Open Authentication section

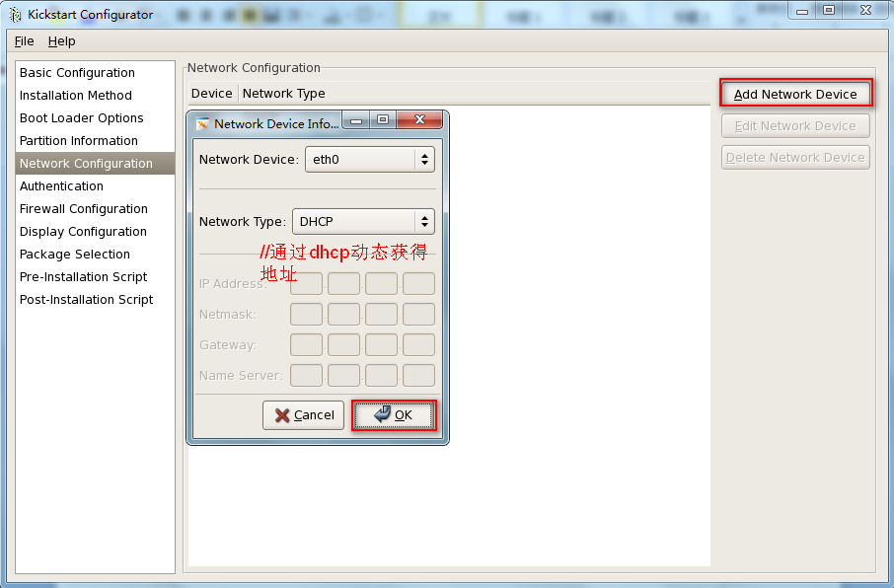(95, 185)
